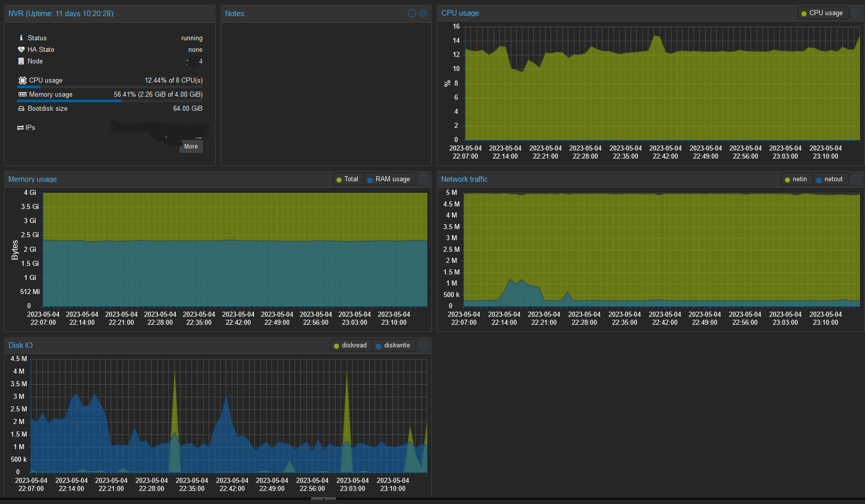The width and height of the screenshot is (865, 504).
Task: Click the Notes panel header
Action: coord(235,14)
